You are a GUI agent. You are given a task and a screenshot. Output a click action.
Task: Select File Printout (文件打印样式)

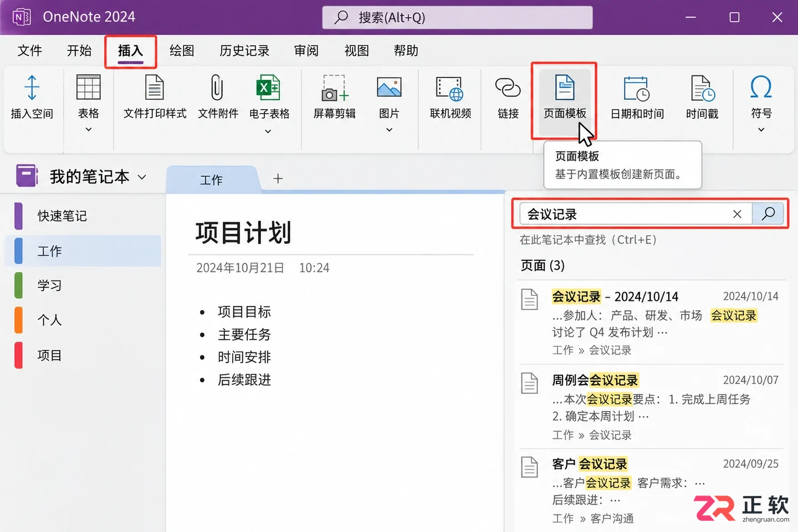coord(155,98)
